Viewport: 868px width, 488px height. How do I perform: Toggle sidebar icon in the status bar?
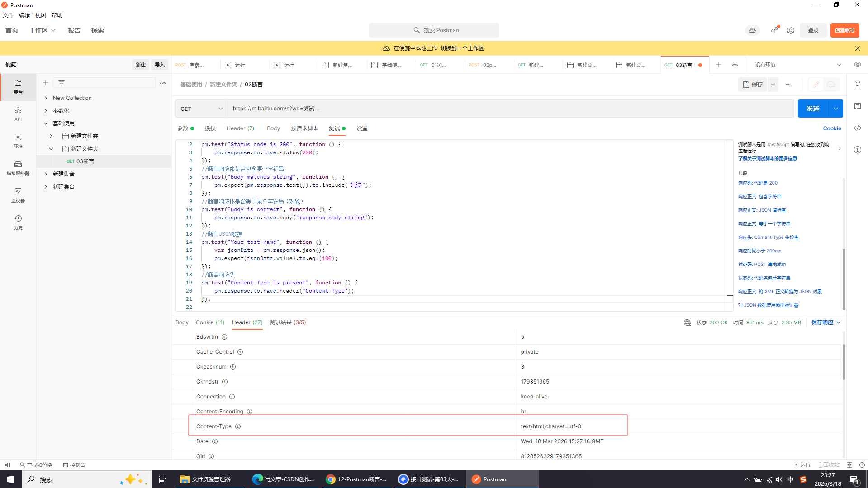tap(7, 465)
